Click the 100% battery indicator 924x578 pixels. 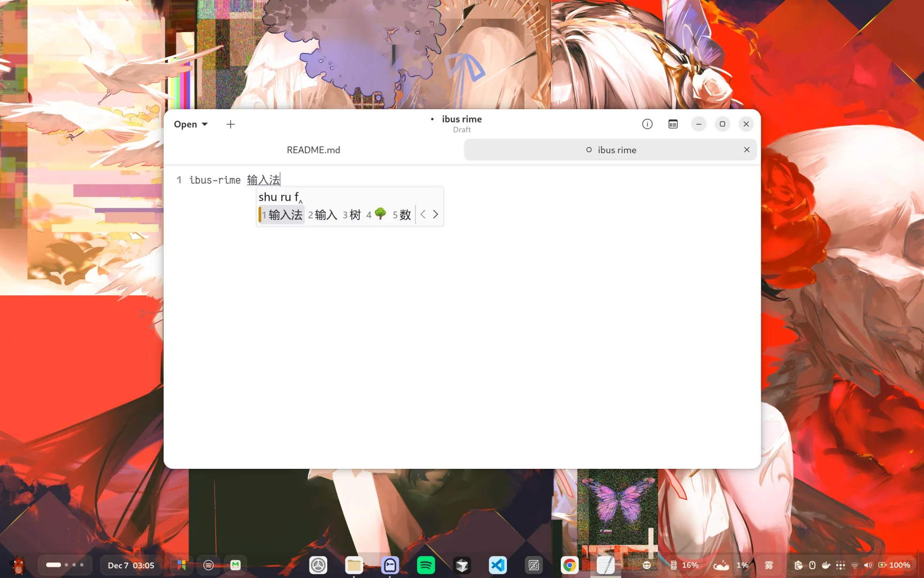[x=894, y=565]
